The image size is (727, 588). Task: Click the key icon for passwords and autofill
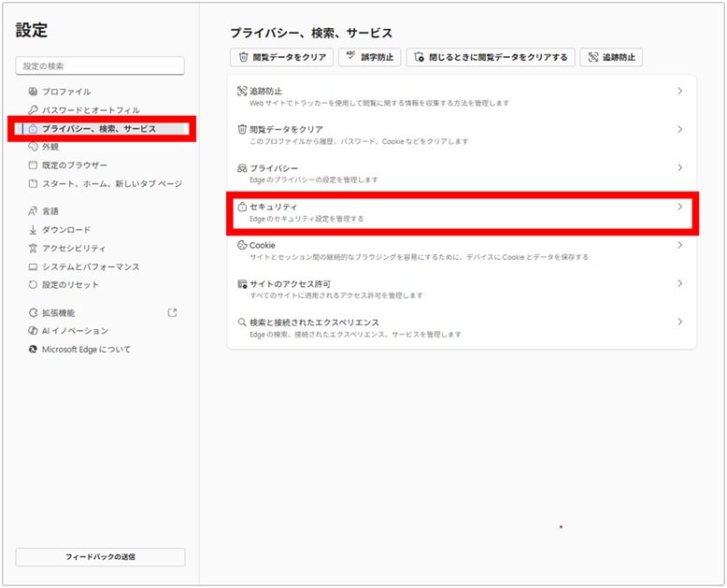(x=33, y=110)
